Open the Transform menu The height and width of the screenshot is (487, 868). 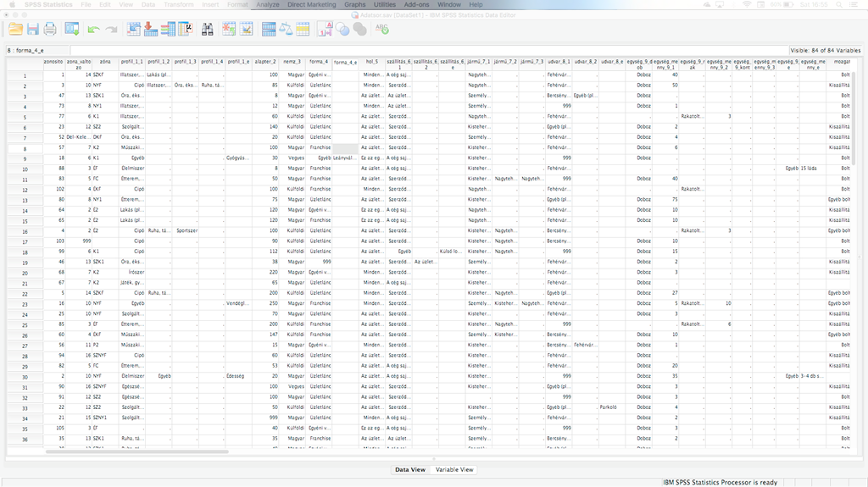(x=179, y=4)
